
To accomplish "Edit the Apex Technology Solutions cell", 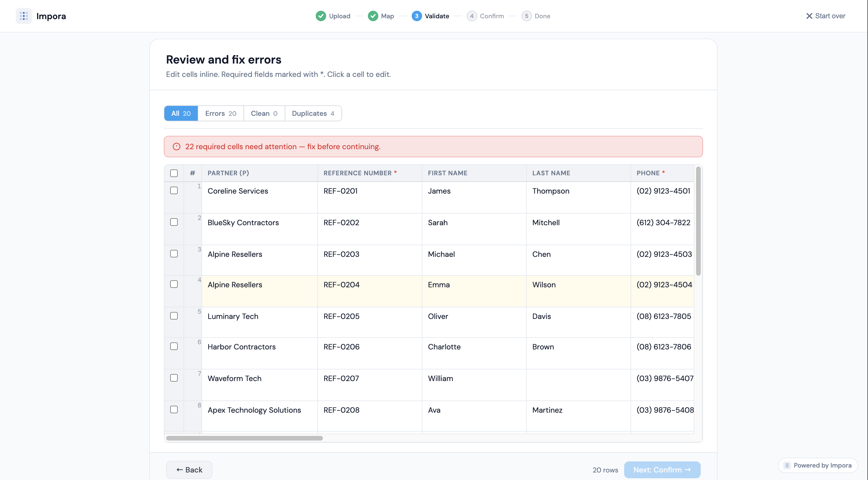I will [259, 416].
